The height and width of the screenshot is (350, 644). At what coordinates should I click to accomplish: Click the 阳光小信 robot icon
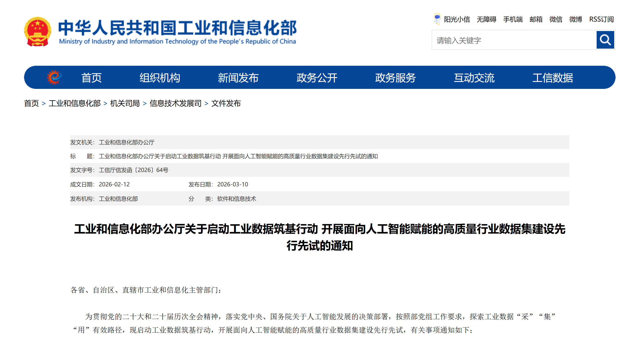[437, 19]
